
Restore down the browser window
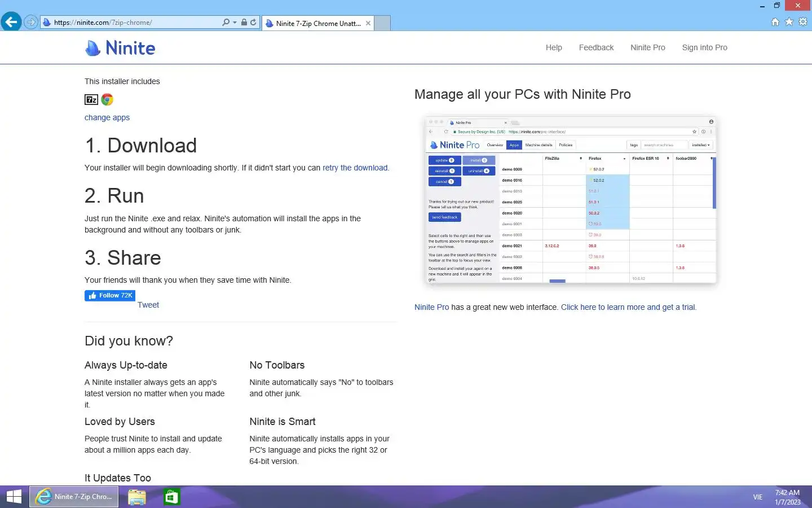tap(776, 6)
